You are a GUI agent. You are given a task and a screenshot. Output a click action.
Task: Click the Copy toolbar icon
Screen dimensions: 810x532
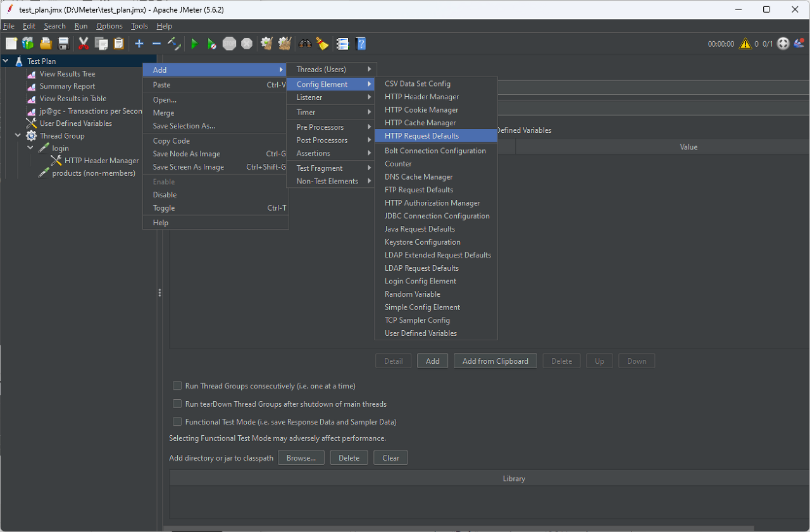(x=101, y=44)
